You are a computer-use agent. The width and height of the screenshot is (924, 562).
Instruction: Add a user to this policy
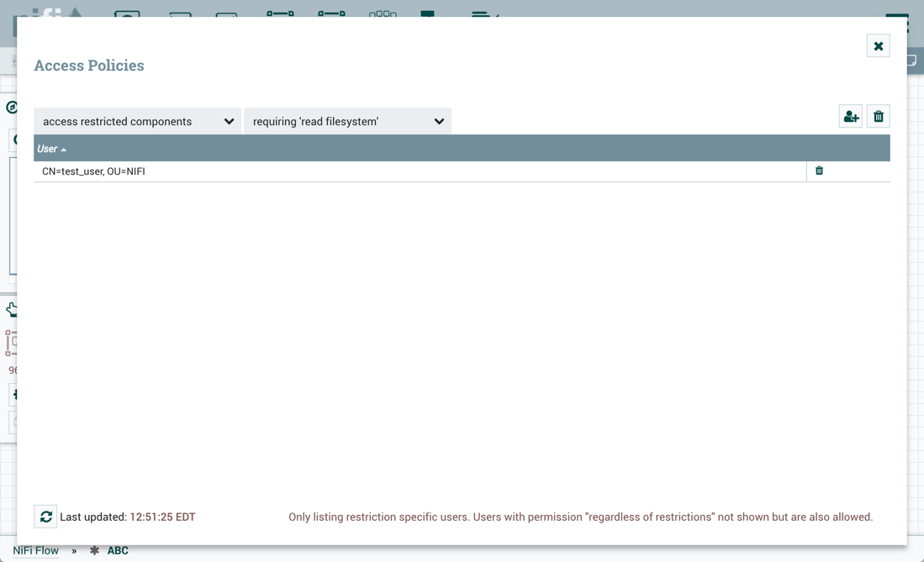pyautogui.click(x=850, y=117)
